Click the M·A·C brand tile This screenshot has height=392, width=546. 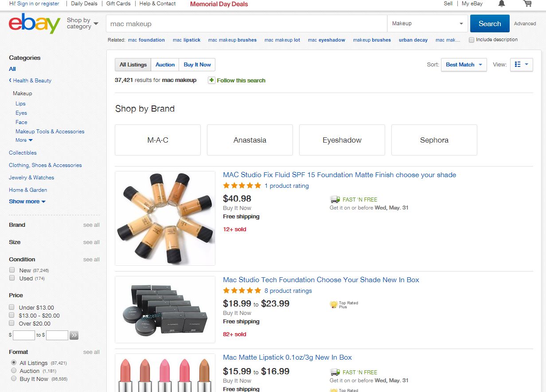tap(158, 140)
